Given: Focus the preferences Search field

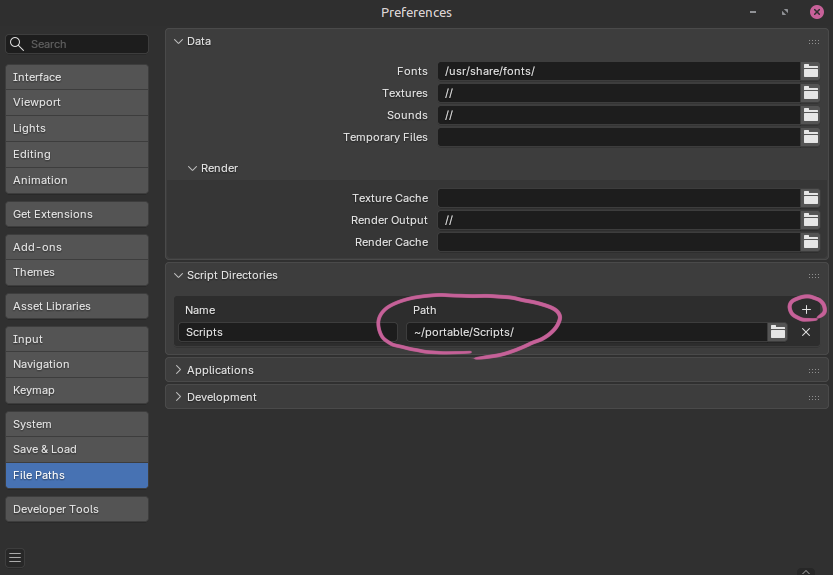Looking at the screenshot, I should pyautogui.click(x=77, y=44).
